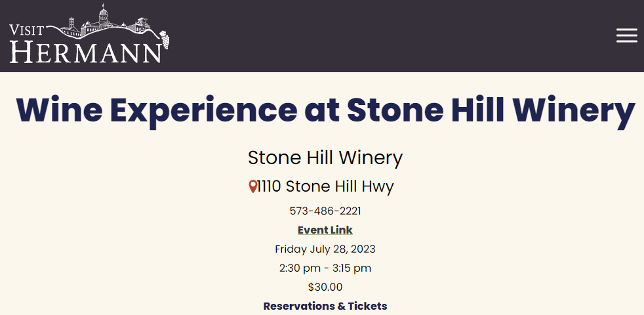644x315 pixels.
Task: Click the 2:30 pm - 3:15 pm time
Action: click(x=325, y=268)
